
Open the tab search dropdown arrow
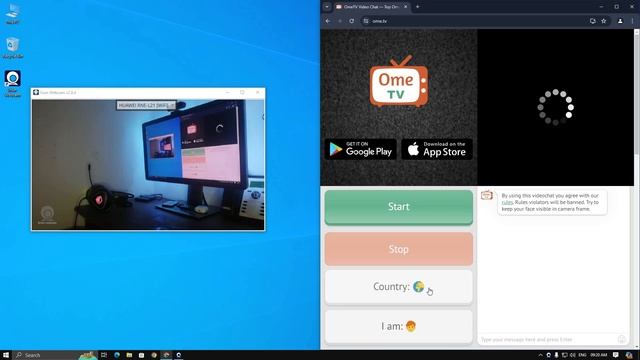327,7
